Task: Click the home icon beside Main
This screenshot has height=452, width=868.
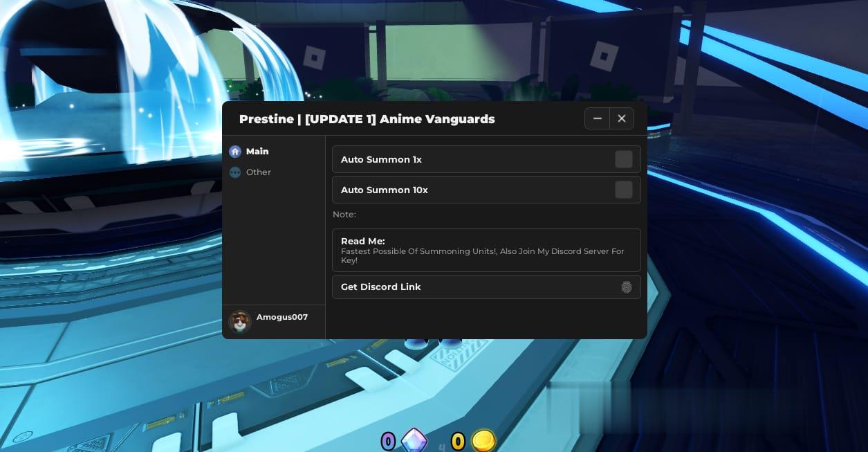Action: pyautogui.click(x=235, y=152)
